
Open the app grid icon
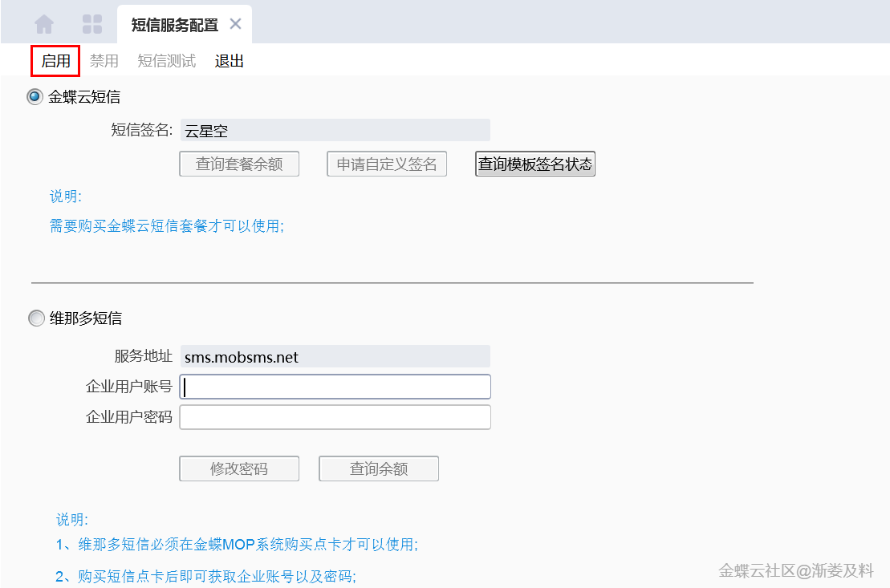pyautogui.click(x=92, y=24)
